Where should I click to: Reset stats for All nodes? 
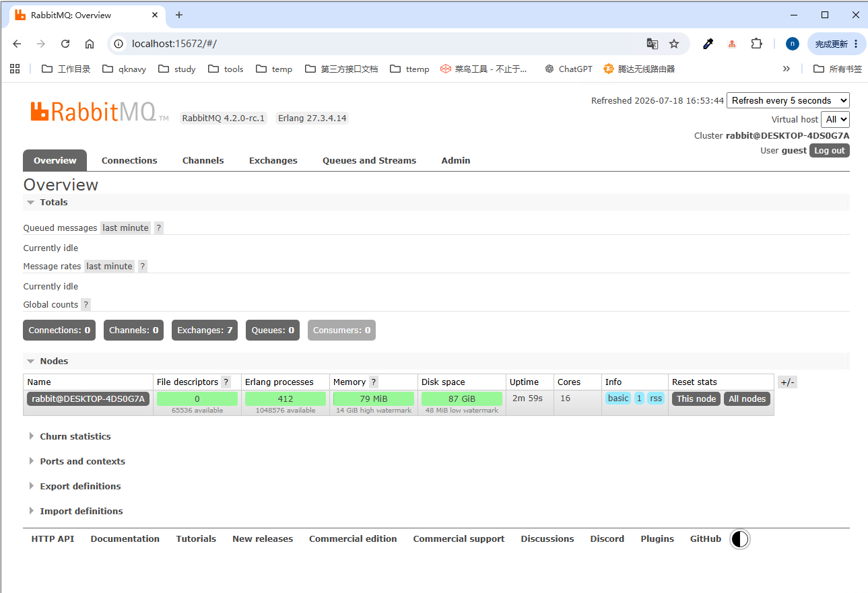click(x=747, y=398)
